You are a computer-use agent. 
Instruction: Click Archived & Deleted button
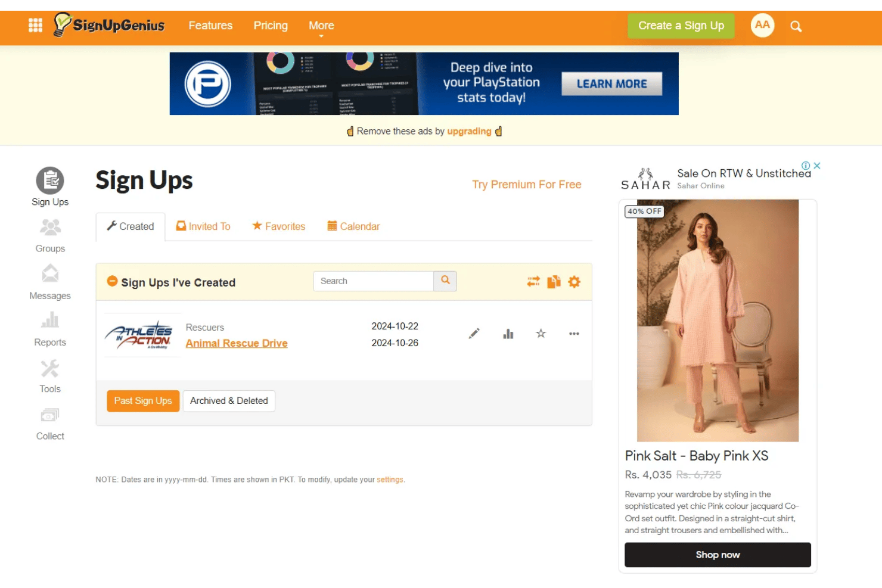(229, 401)
